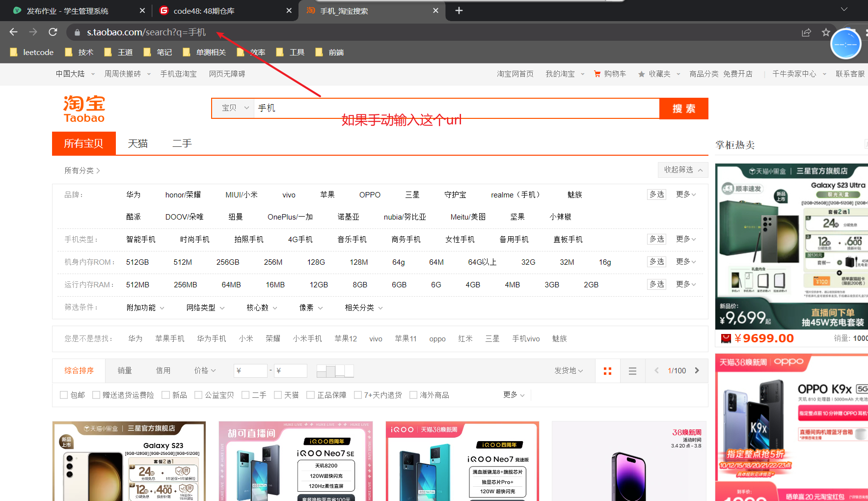Switch to grid view layout icon
Screen dimensions: 868x501
607,371
